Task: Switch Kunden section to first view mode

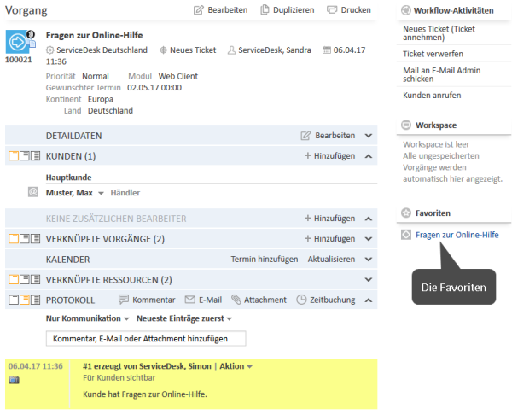Action: pyautogui.click(x=13, y=156)
